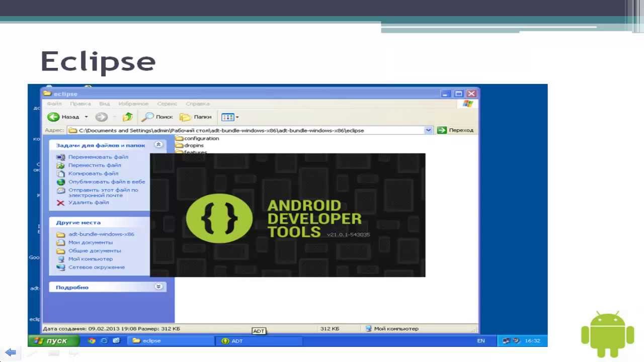Click the 16:32 system tray clock
The image size is (644, 362).
532,340
